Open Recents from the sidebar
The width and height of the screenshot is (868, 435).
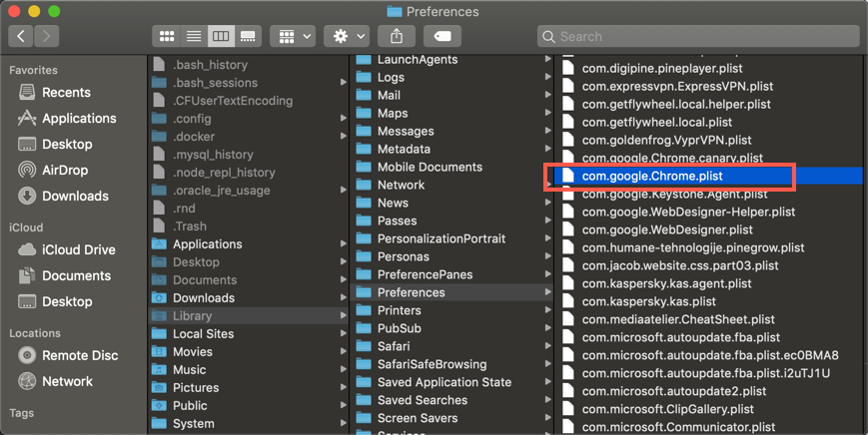pyautogui.click(x=66, y=92)
